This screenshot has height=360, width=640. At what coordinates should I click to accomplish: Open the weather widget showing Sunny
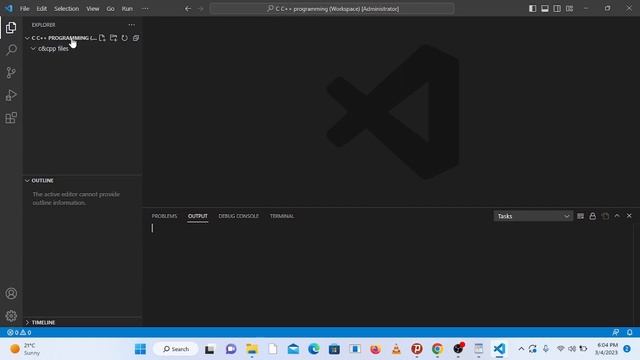tap(25, 349)
